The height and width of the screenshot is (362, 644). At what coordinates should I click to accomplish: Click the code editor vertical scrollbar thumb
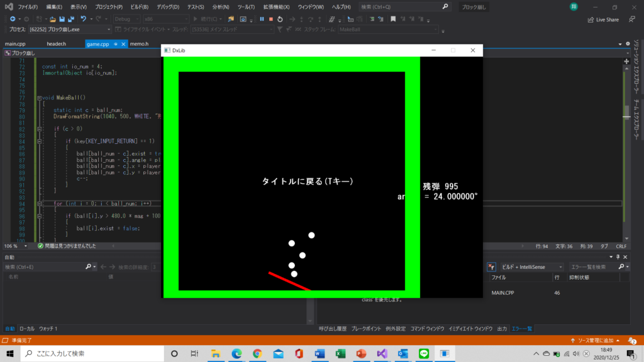coord(626,111)
